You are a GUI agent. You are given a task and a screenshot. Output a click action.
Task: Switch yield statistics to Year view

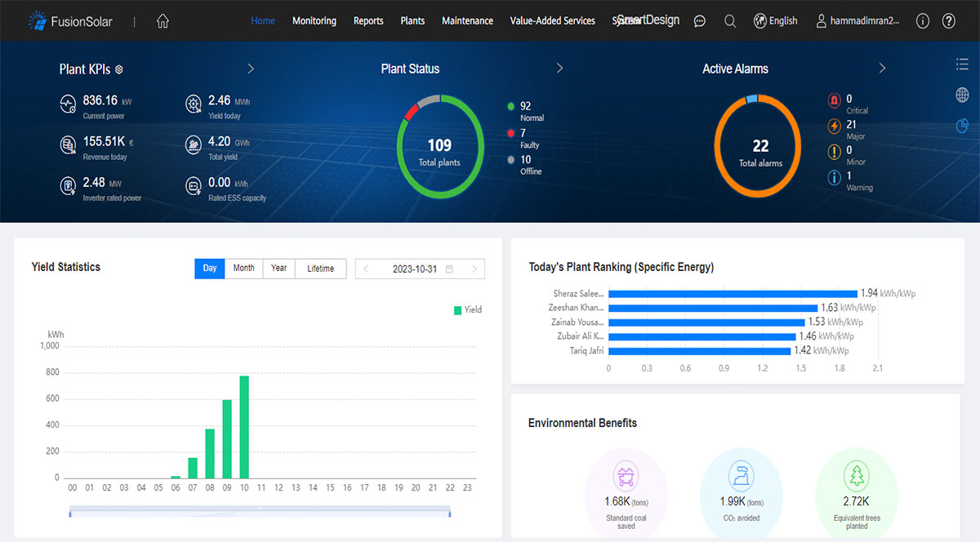pos(278,269)
